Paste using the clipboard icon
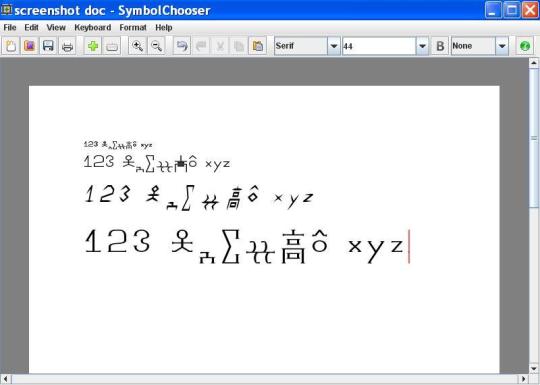This screenshot has height=385, width=540. tap(258, 45)
